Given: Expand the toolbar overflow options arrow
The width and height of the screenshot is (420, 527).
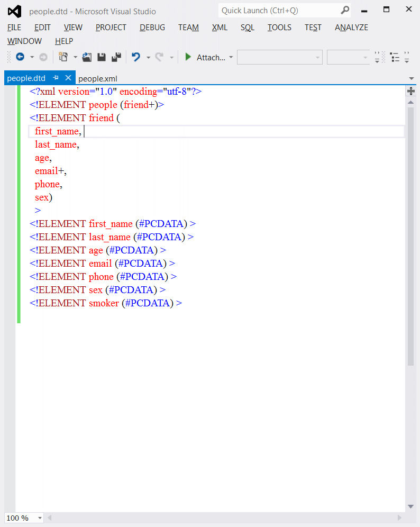Looking at the screenshot, I should point(407,58).
